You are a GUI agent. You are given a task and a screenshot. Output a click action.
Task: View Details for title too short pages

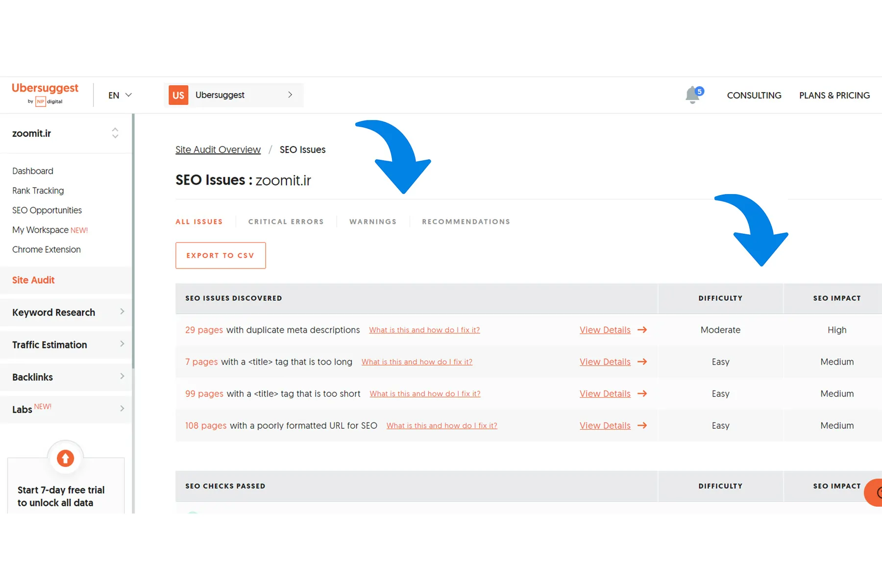tap(605, 393)
